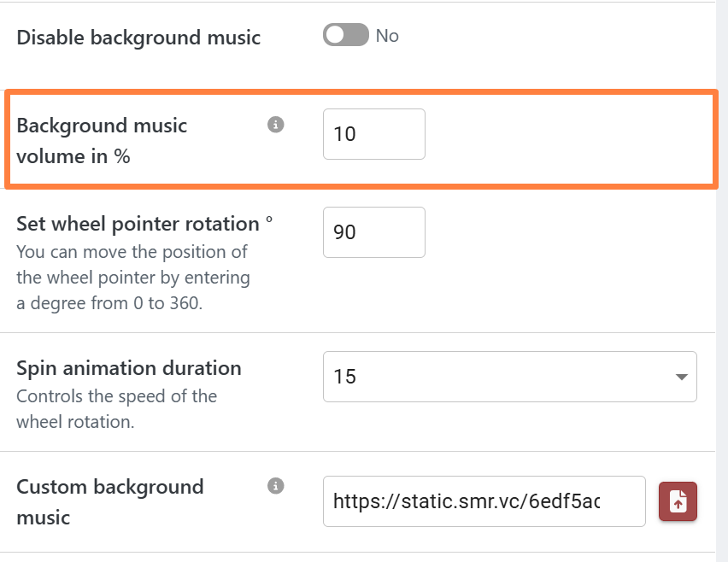Click the "Disable background music" label
This screenshot has height=562, width=728.
tap(138, 38)
